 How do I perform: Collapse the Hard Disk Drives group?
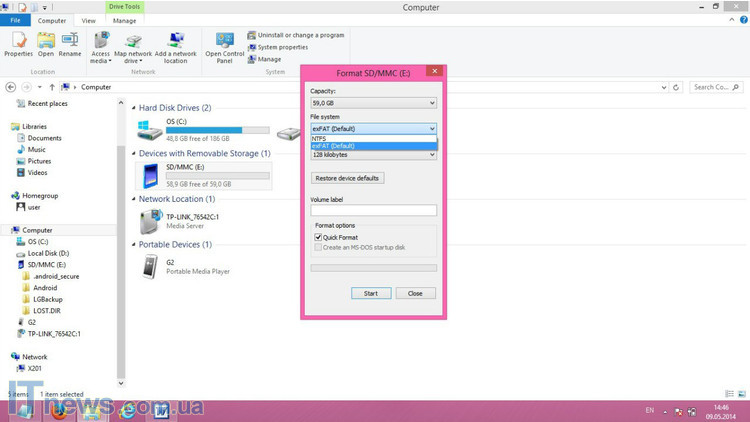(x=134, y=107)
